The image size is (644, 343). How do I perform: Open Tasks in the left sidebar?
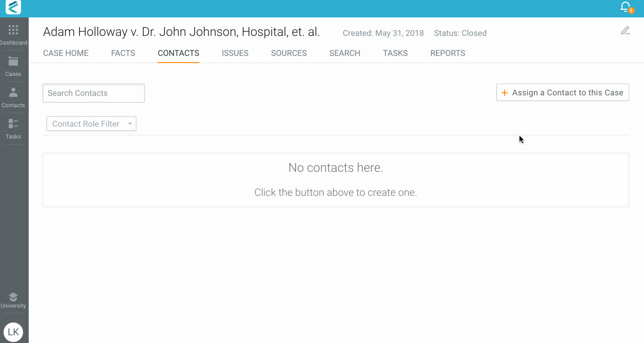[13, 129]
